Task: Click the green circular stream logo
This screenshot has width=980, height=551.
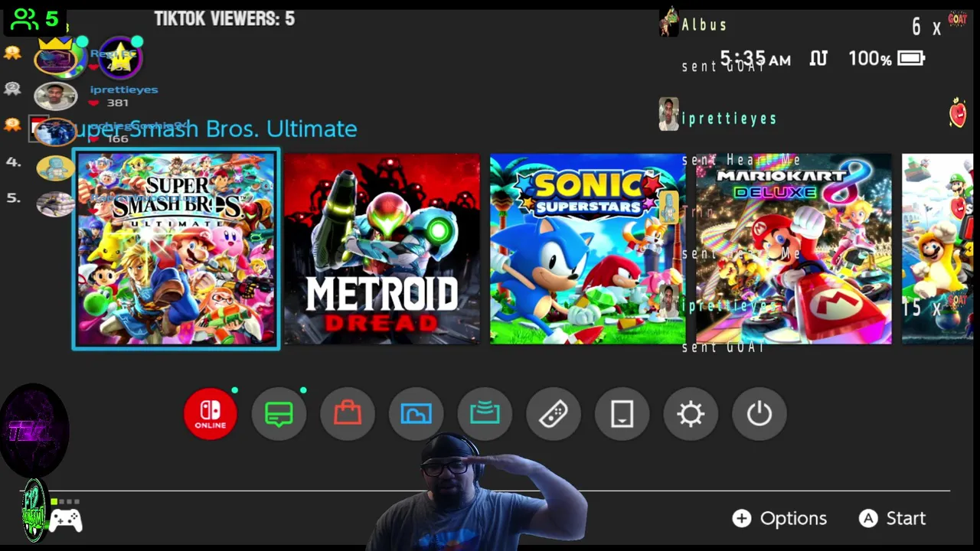Action: coord(34,510)
